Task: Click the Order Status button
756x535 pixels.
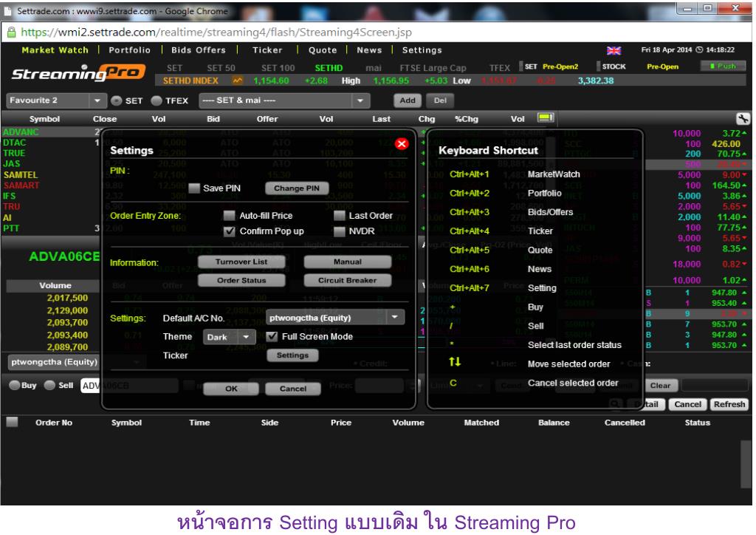Action: [241, 280]
